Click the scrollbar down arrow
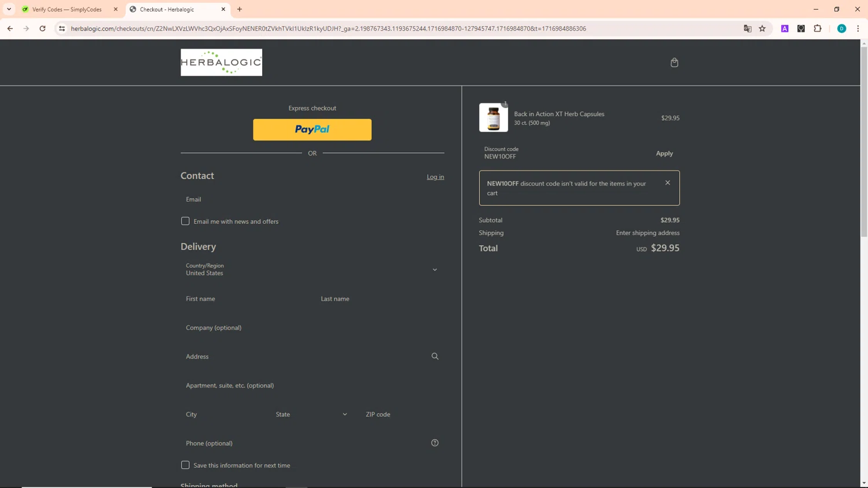This screenshot has width=868, height=488. [864, 483]
